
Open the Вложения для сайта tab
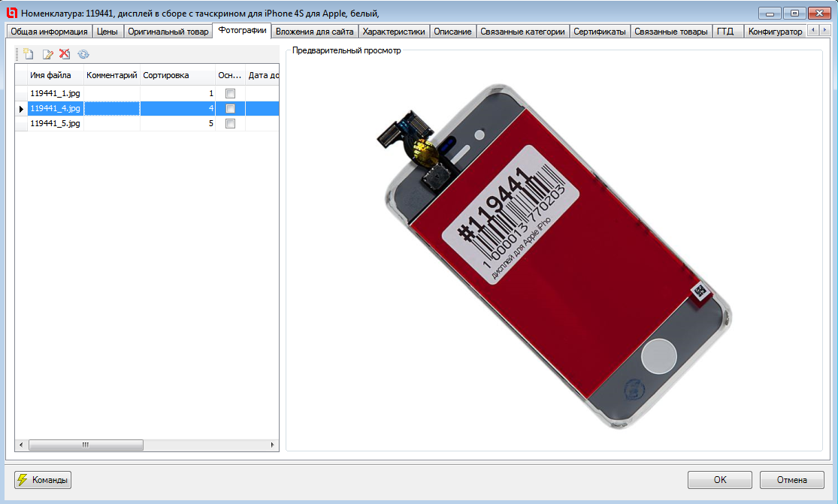tap(314, 32)
